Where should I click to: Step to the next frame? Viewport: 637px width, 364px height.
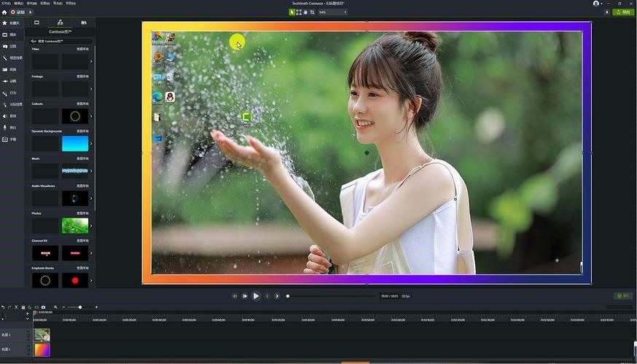point(245,296)
